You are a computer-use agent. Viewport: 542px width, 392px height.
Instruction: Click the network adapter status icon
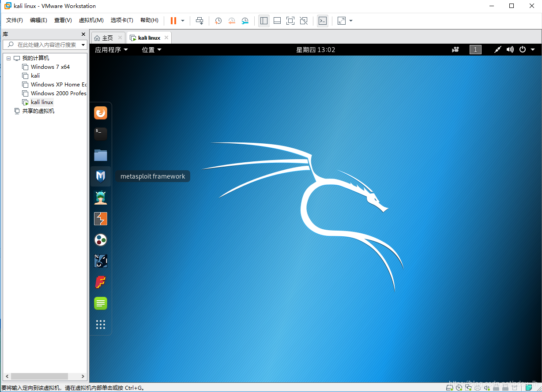pyautogui.click(x=468, y=388)
